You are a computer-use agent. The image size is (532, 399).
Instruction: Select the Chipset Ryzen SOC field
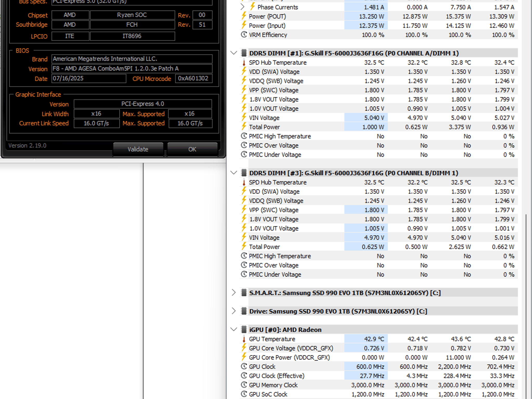coord(132,15)
